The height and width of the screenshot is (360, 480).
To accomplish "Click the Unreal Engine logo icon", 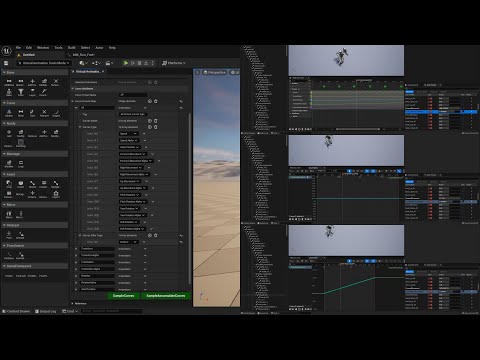I will pyautogui.click(x=7, y=51).
